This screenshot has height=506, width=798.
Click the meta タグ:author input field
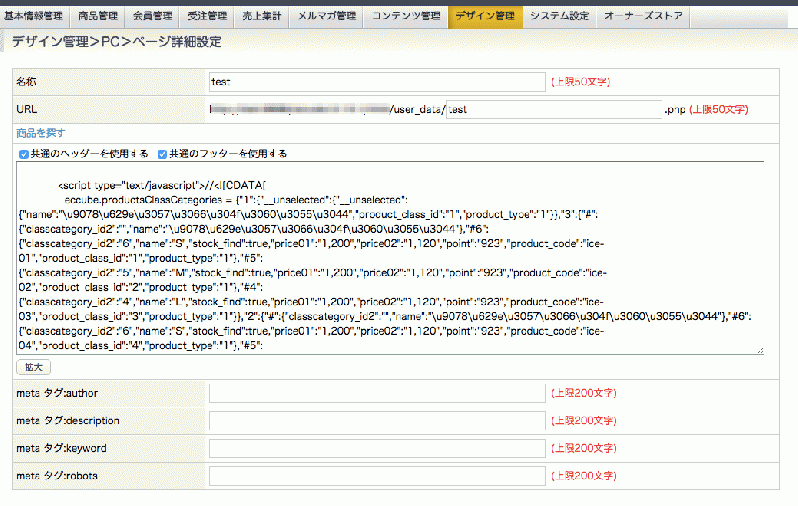pos(377,393)
